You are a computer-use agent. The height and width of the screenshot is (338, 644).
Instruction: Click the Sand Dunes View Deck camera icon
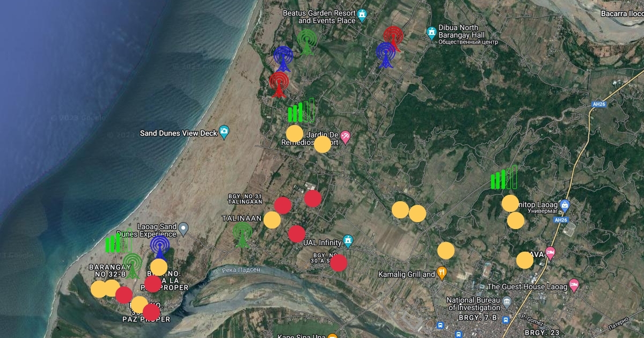[224, 133]
